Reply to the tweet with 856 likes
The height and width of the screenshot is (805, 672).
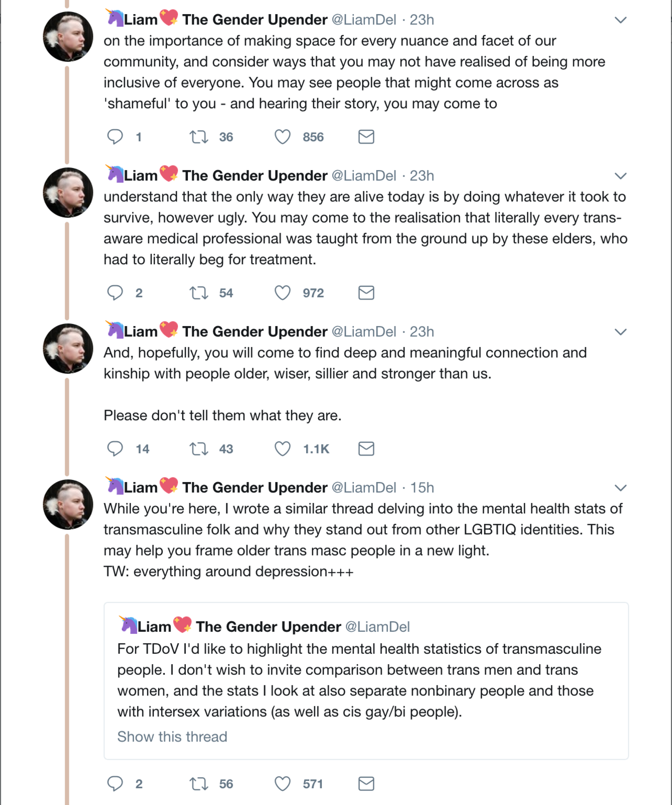[115, 137]
